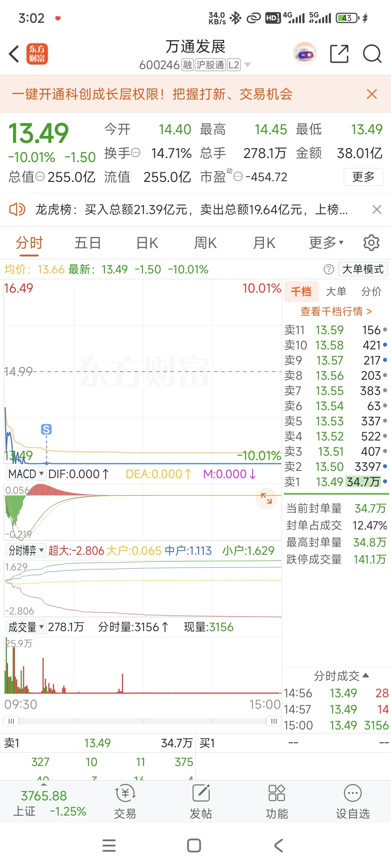Switch to 五日 chart tab

(88, 243)
